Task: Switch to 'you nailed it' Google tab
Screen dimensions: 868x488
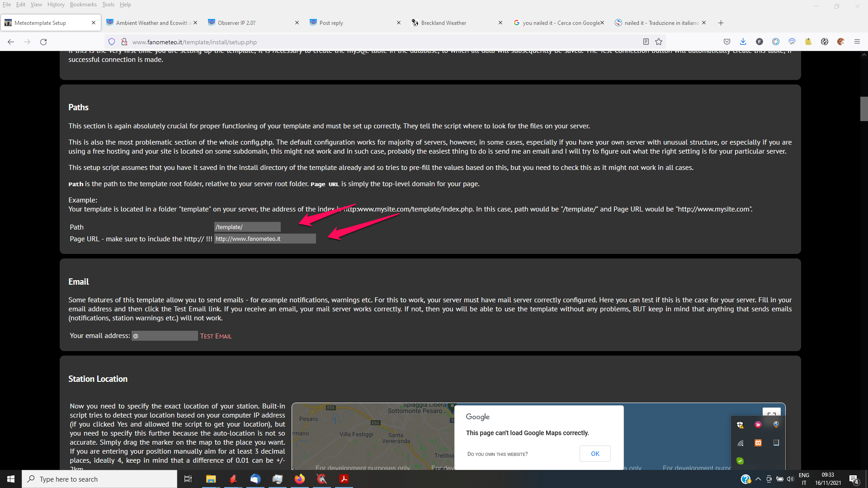Action: pyautogui.click(x=559, y=23)
